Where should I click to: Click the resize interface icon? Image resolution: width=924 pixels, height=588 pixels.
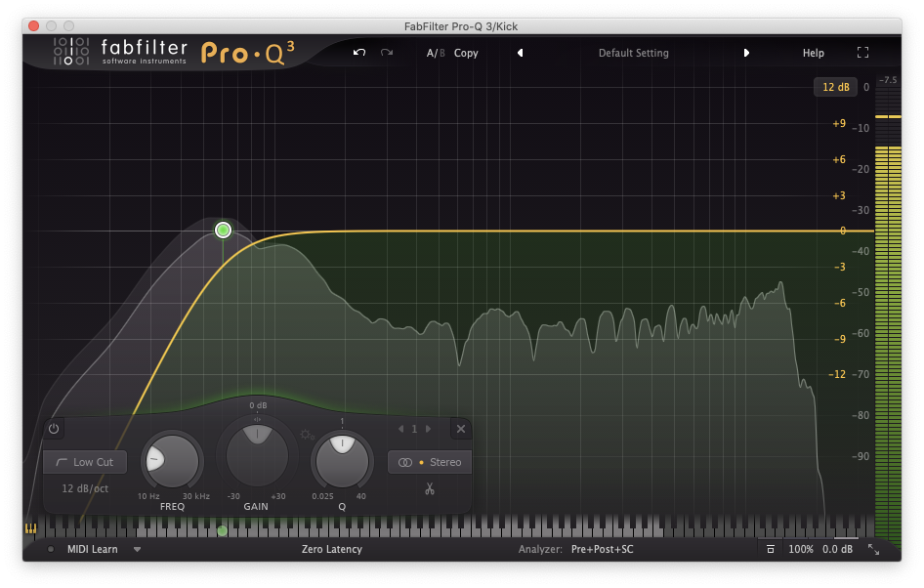coord(873,549)
